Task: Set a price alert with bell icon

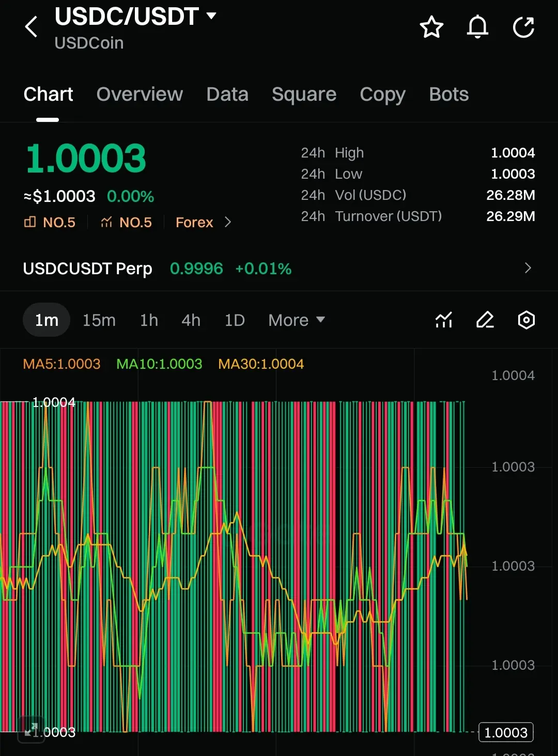Action: [477, 27]
